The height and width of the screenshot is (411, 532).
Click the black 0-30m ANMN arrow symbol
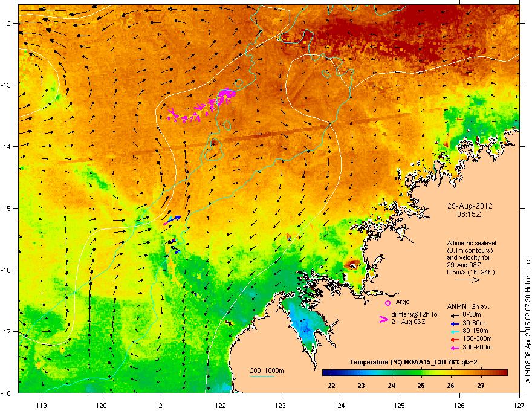point(455,316)
